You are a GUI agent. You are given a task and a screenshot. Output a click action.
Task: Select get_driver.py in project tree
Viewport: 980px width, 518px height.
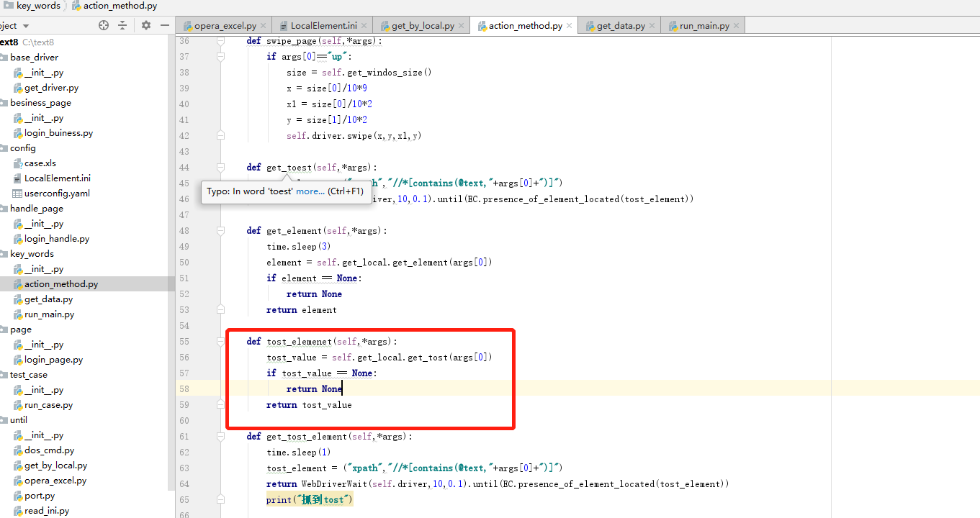[51, 87]
